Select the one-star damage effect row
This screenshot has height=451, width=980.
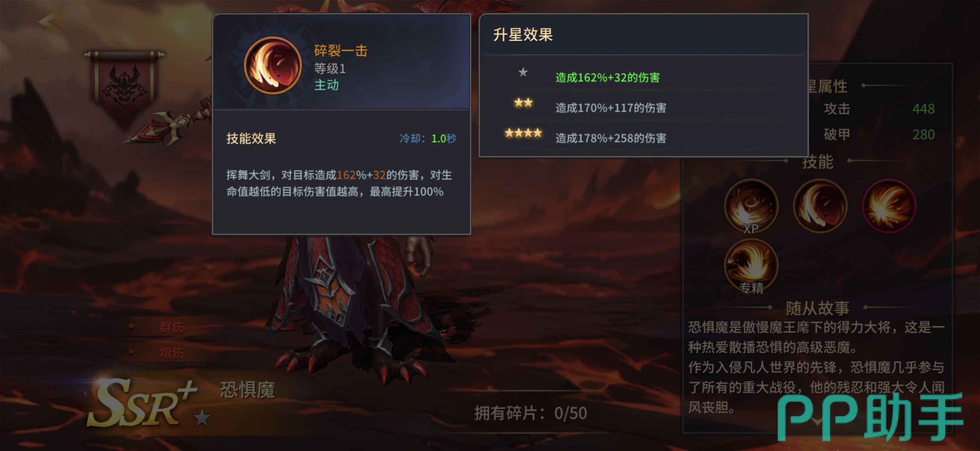pyautogui.click(x=643, y=76)
